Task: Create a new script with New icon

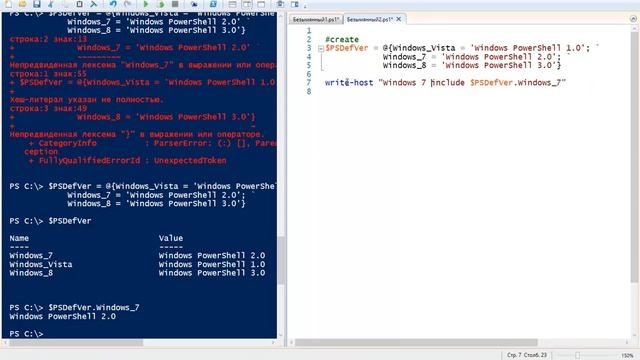Action: click(x=8, y=4)
